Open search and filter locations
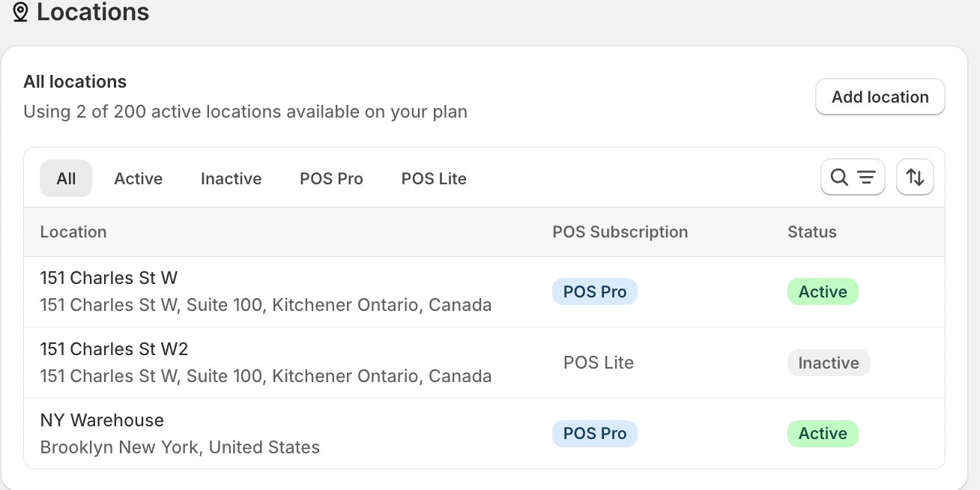The height and width of the screenshot is (490, 980). click(x=853, y=178)
